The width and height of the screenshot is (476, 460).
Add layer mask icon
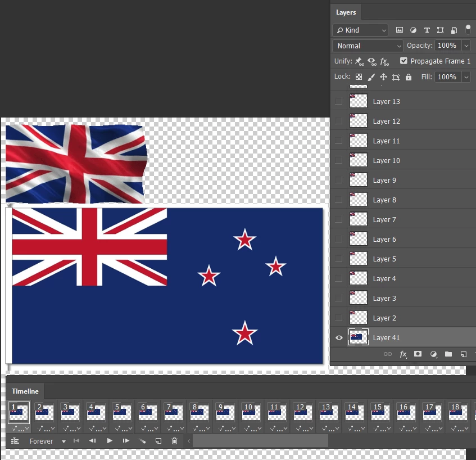point(418,354)
